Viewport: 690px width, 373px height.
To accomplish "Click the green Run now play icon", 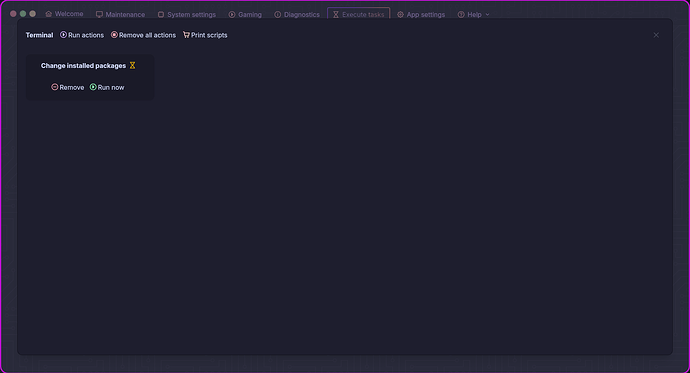I will click(x=93, y=87).
